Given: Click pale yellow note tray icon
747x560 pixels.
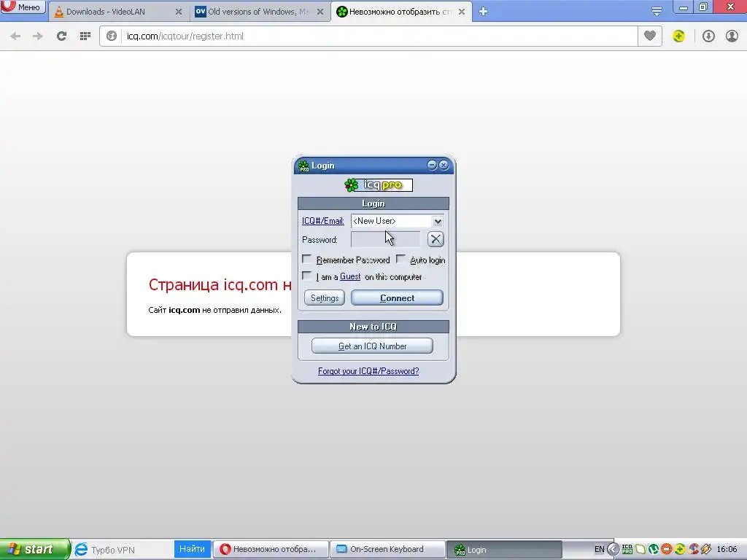Looking at the screenshot, I should point(640,550).
